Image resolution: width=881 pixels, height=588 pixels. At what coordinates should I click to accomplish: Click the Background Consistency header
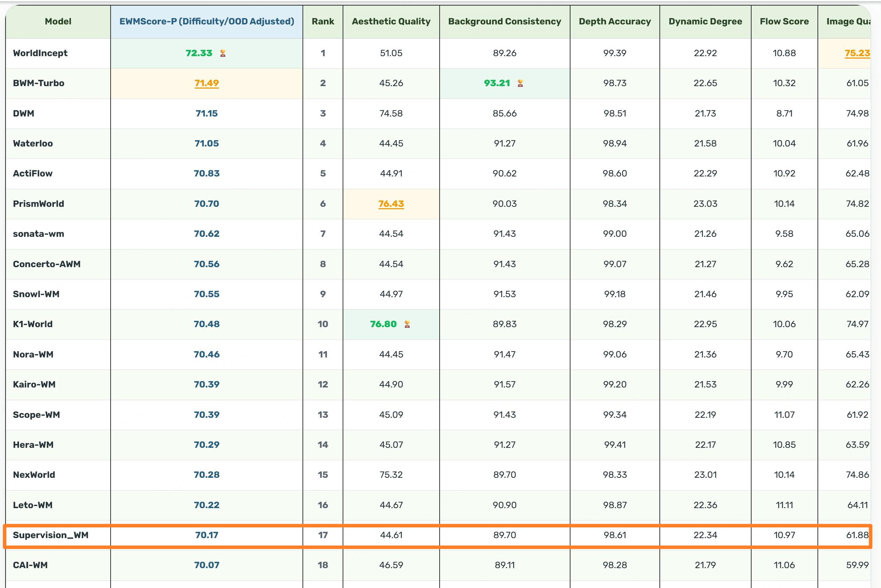coord(505,21)
